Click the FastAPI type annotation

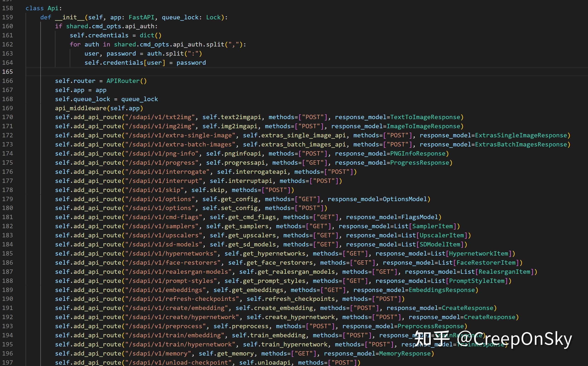tap(142, 18)
